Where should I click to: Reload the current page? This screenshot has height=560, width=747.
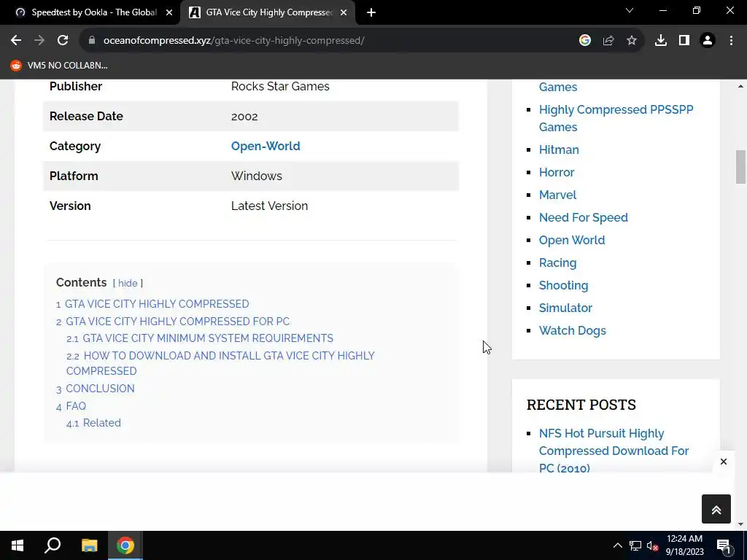pos(63,41)
